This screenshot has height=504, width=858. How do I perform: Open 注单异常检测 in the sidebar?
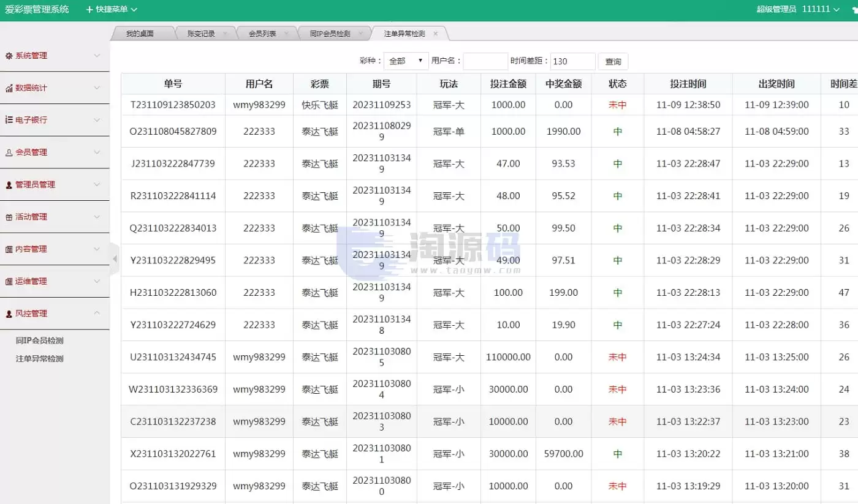(40, 359)
